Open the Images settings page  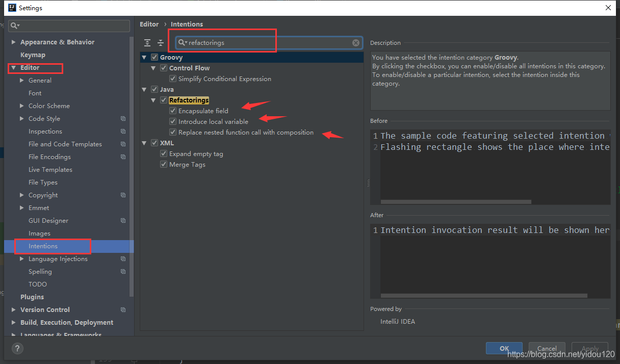pyautogui.click(x=39, y=233)
